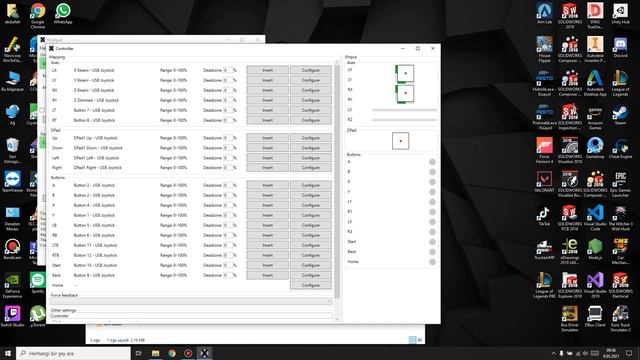The height and width of the screenshot is (360, 640).
Task: Open the notification center in the taskbar
Action: coord(629,353)
